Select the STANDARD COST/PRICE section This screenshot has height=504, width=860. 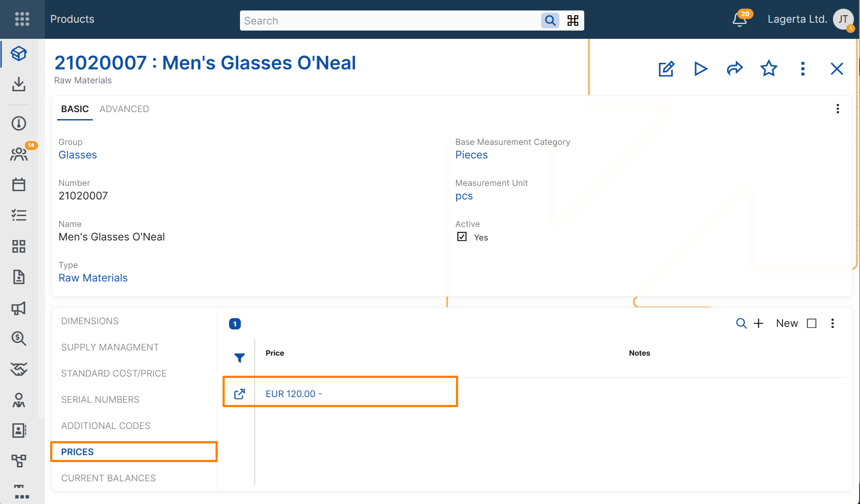(114, 374)
